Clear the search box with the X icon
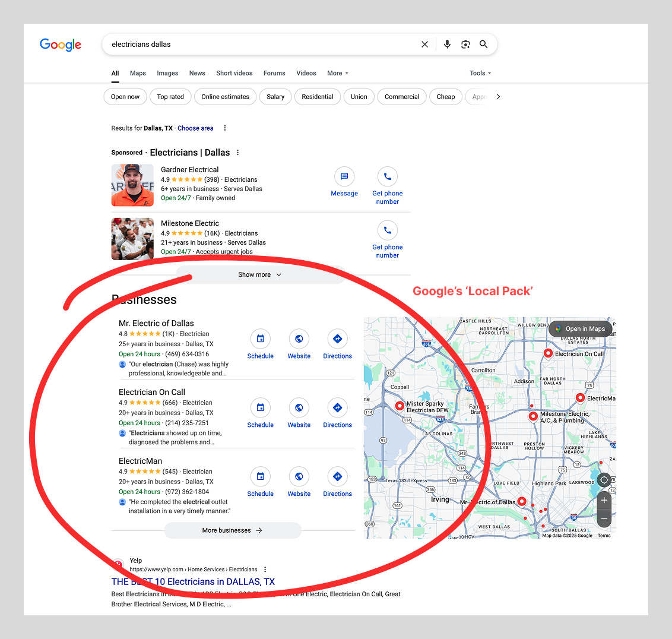Viewport: 672px width, 639px height. pyautogui.click(x=424, y=44)
